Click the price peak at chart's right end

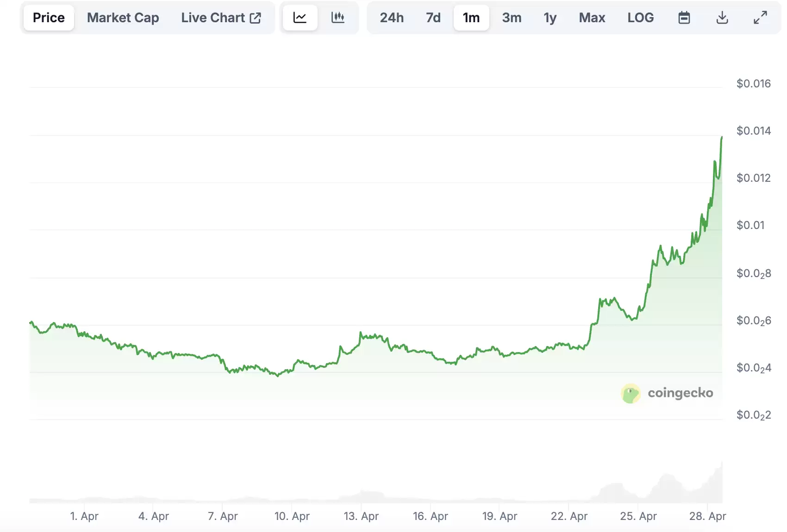(x=721, y=137)
